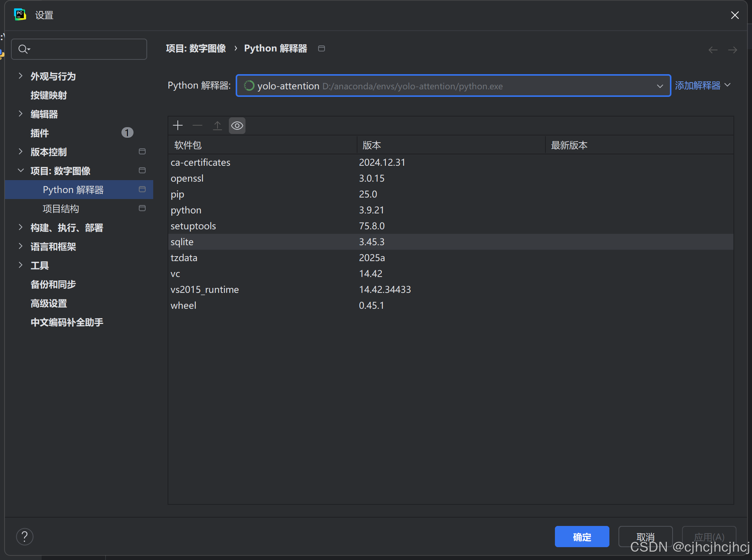This screenshot has height=560, width=752.
Task: Select the ca-certificates package row
Action: tap(451, 162)
